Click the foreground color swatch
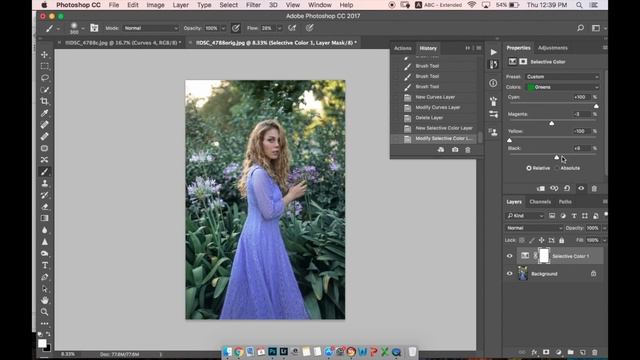 click(42, 343)
